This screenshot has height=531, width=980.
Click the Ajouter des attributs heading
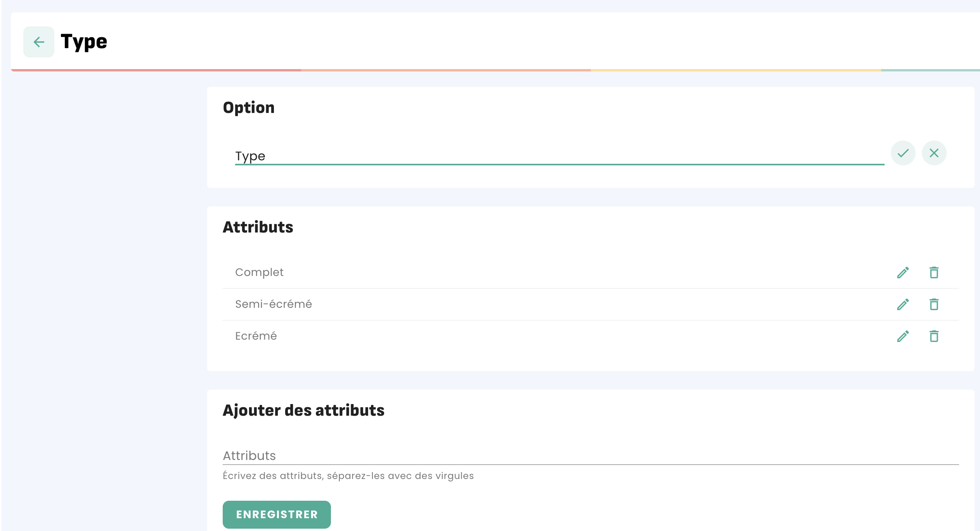pyautogui.click(x=303, y=411)
